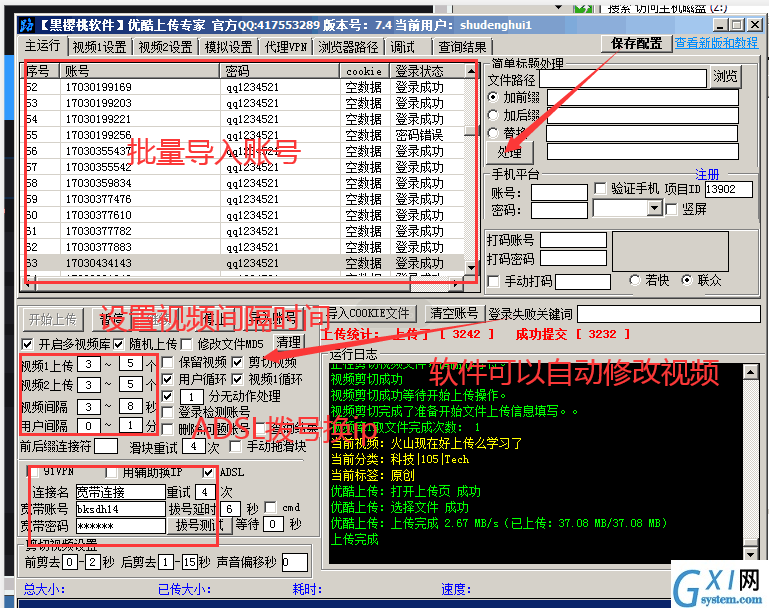This screenshot has height=608, width=769.
Task: Choose the 联众 captcha service
Action: click(x=687, y=280)
